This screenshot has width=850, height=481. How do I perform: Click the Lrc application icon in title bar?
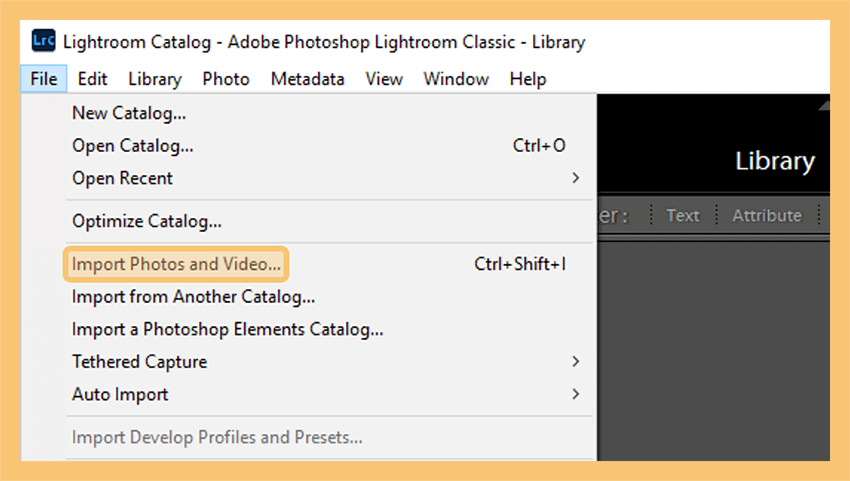coord(43,41)
